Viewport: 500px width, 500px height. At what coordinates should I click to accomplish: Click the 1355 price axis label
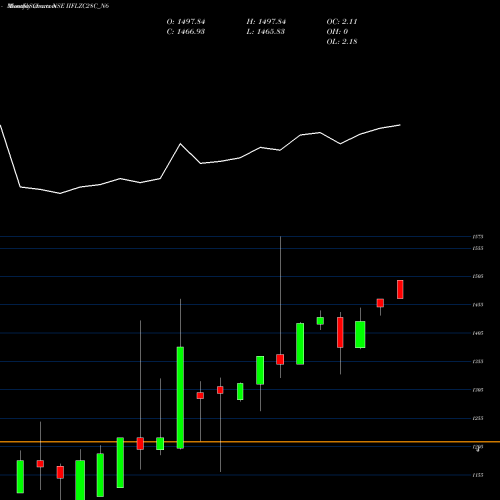pyautogui.click(x=478, y=361)
